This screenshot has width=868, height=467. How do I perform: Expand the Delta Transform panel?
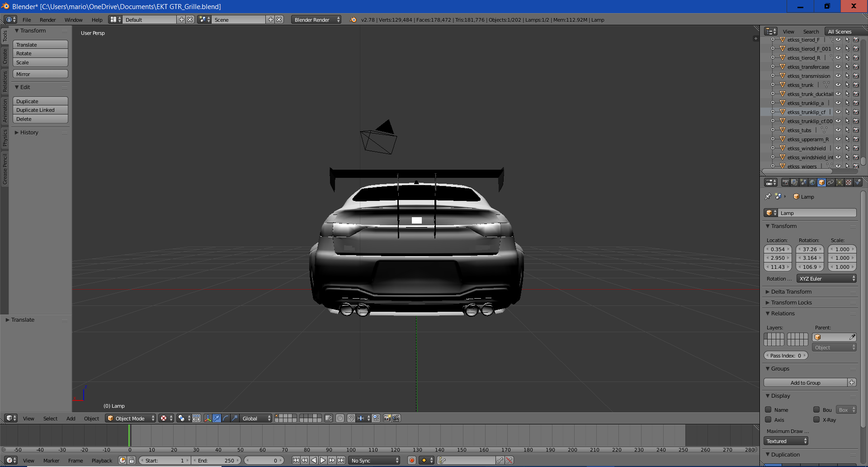pos(791,291)
